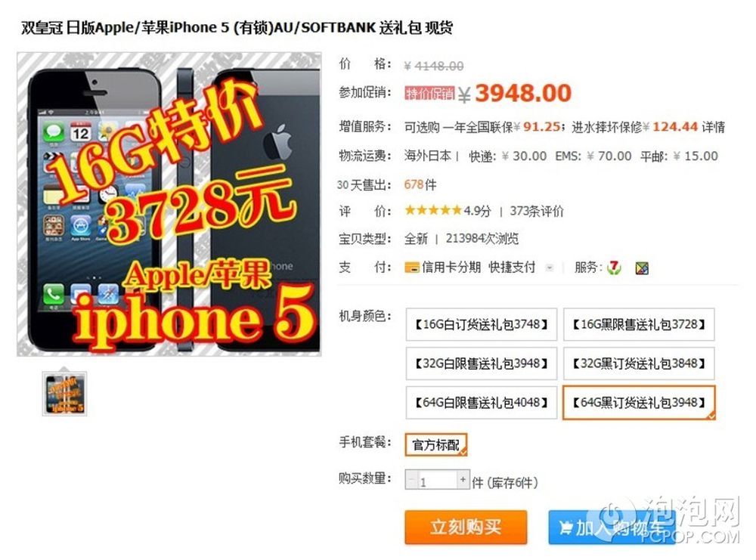Click the five-star rating icons

[433, 210]
